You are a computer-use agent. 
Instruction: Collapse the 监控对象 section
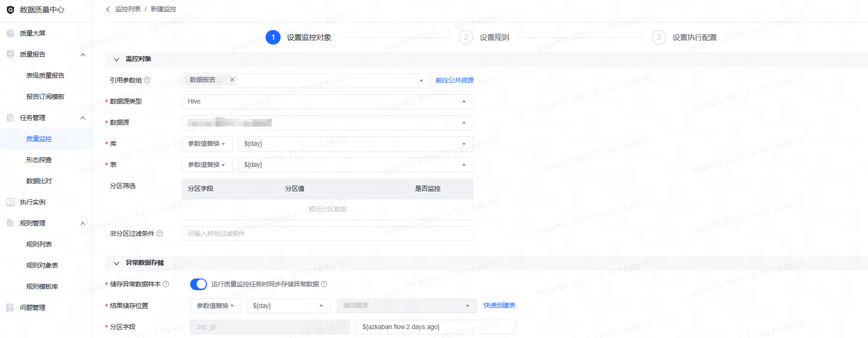click(117, 59)
